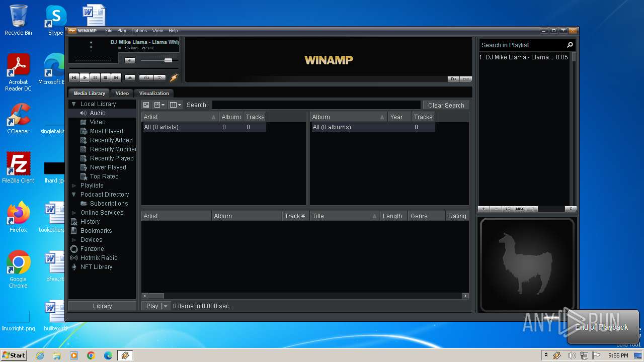The image size is (644, 362).
Task: Click the Clear Search button
Action: click(446, 105)
